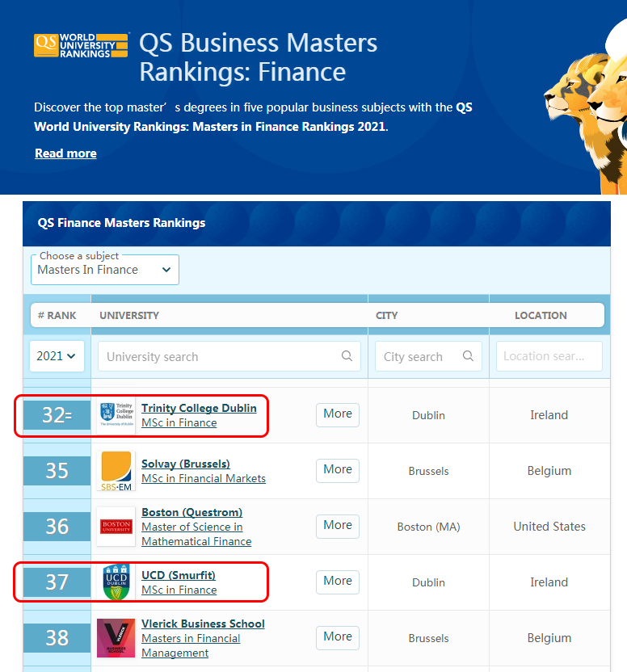Click More button for UCD (Smurfit)
627x672 pixels.
tap(337, 582)
